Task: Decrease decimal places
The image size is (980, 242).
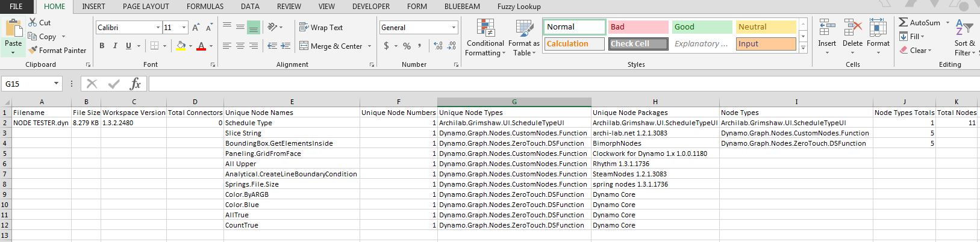Action: click(452, 46)
